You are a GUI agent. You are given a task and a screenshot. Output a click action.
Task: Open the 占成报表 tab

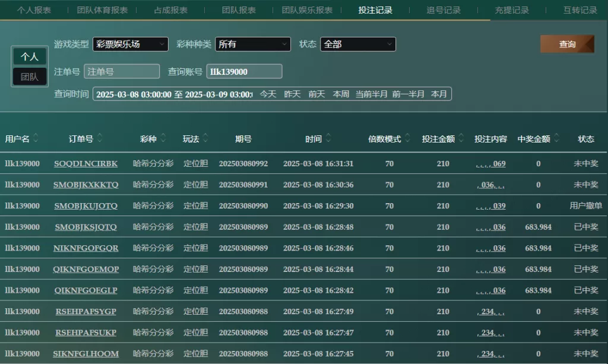(x=170, y=10)
